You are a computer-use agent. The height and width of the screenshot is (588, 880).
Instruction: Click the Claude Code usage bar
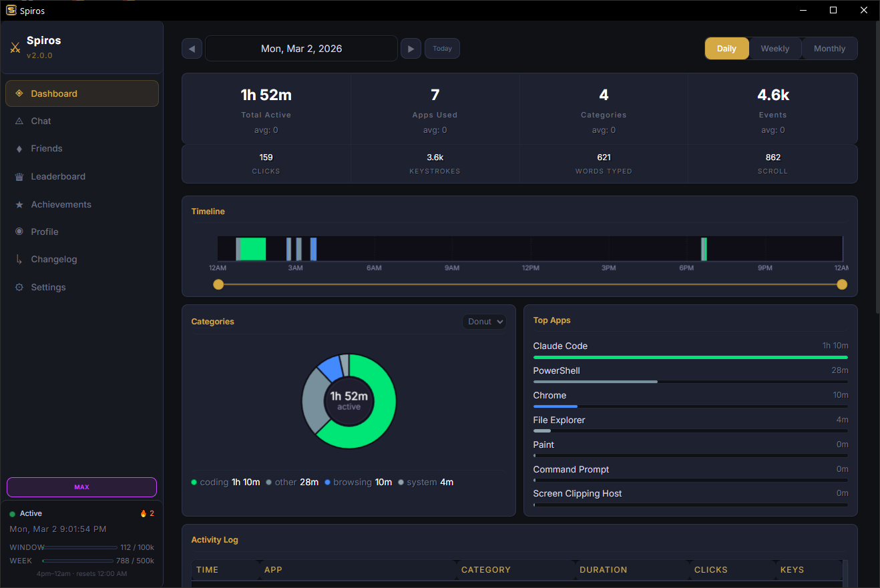tap(690, 357)
